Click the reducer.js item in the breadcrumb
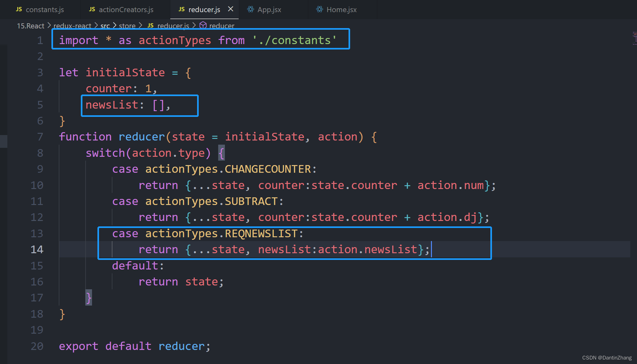 click(173, 26)
